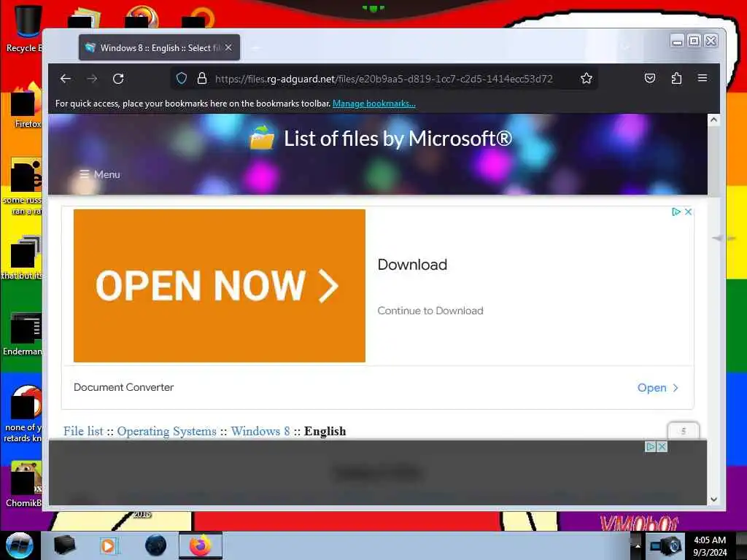Click the address bar URL field

[x=384, y=79]
